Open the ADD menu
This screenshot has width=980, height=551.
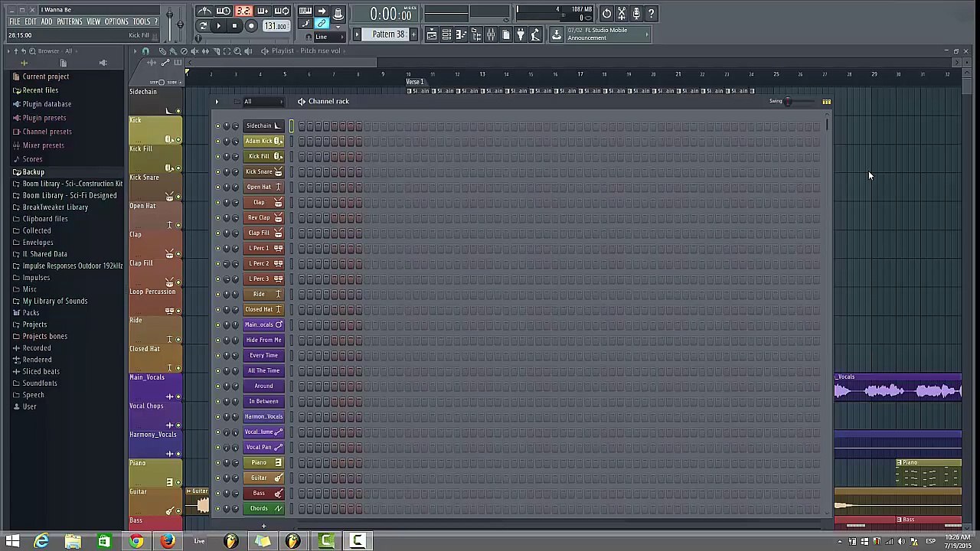(47, 21)
